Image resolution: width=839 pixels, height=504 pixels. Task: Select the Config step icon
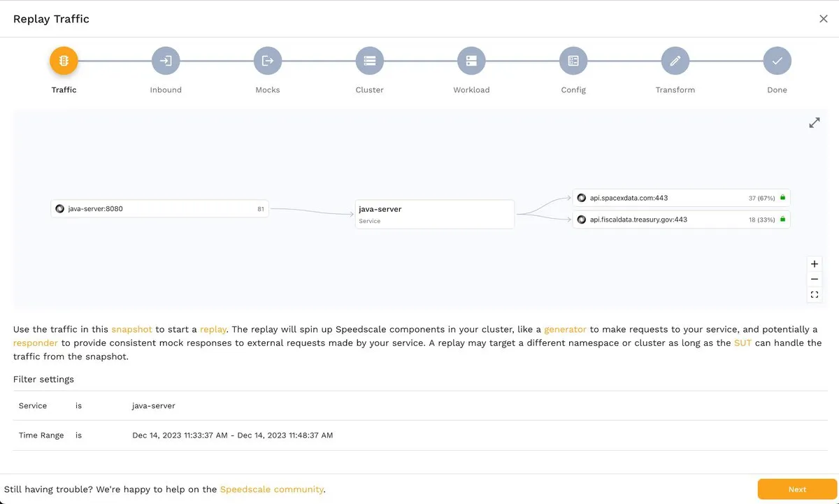point(573,61)
